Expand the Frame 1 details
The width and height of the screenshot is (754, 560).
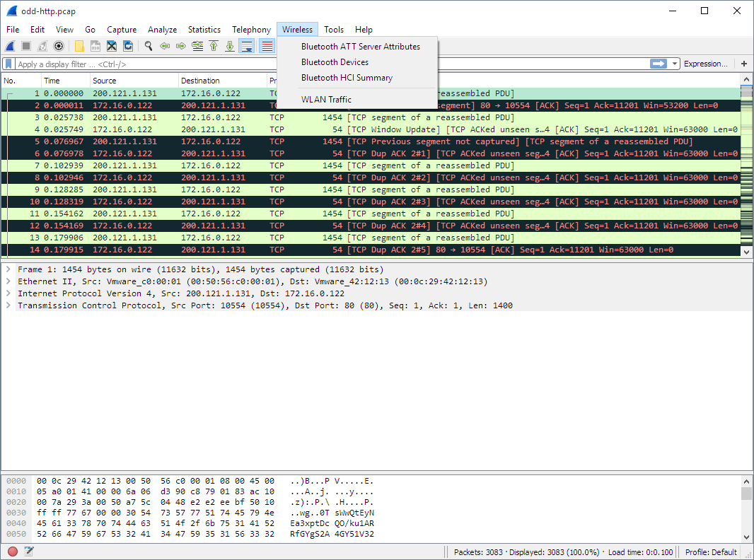click(7, 269)
